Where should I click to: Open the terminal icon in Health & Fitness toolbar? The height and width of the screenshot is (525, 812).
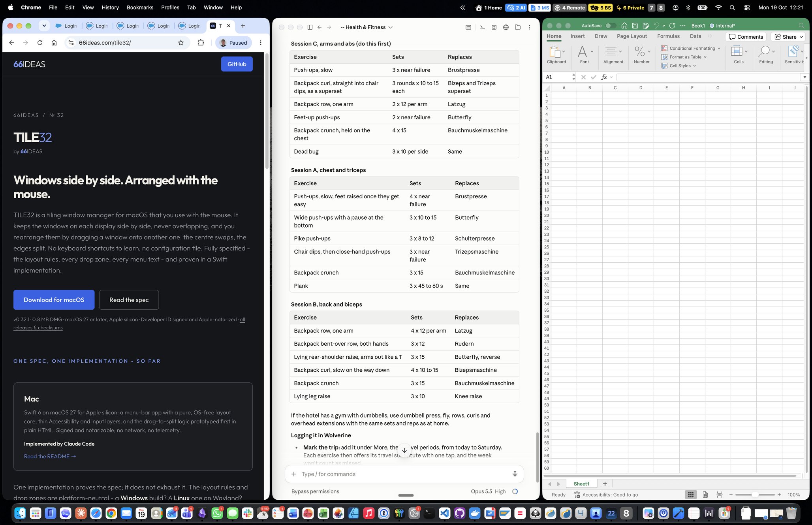point(482,27)
